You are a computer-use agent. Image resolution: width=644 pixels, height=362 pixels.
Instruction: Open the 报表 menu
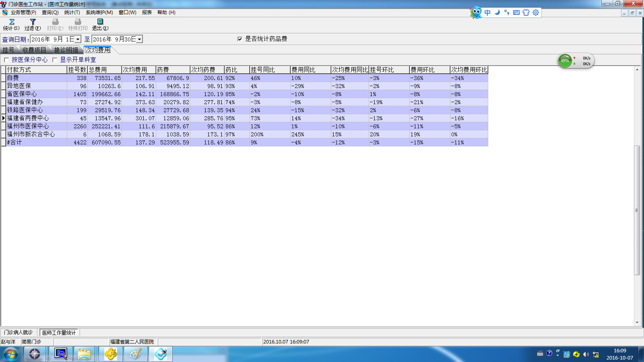click(x=147, y=12)
